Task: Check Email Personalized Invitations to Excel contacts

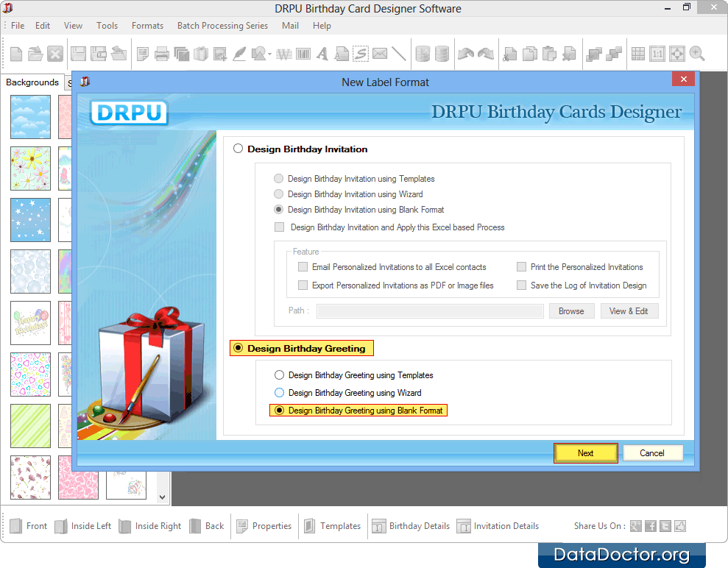Action: click(x=303, y=267)
